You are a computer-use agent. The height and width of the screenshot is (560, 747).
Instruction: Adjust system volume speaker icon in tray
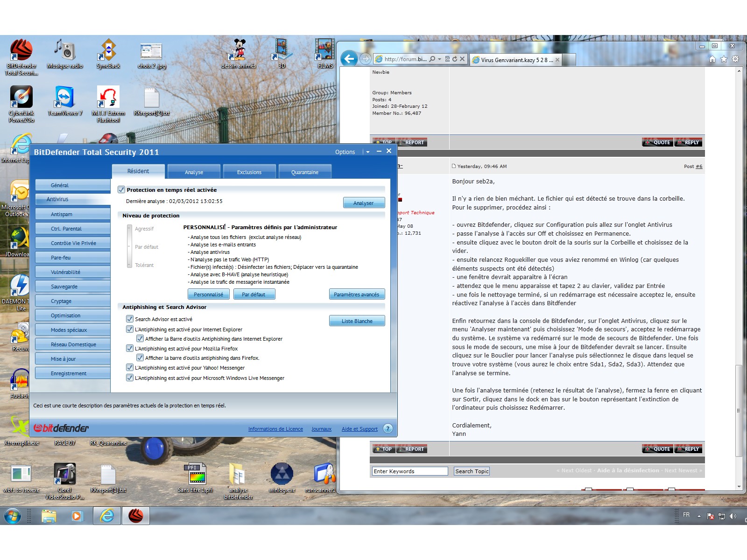pos(733,516)
